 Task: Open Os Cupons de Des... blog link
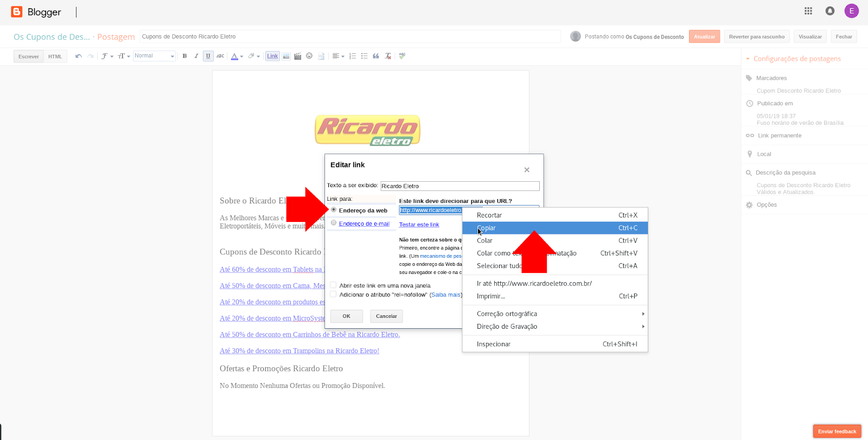(52, 37)
